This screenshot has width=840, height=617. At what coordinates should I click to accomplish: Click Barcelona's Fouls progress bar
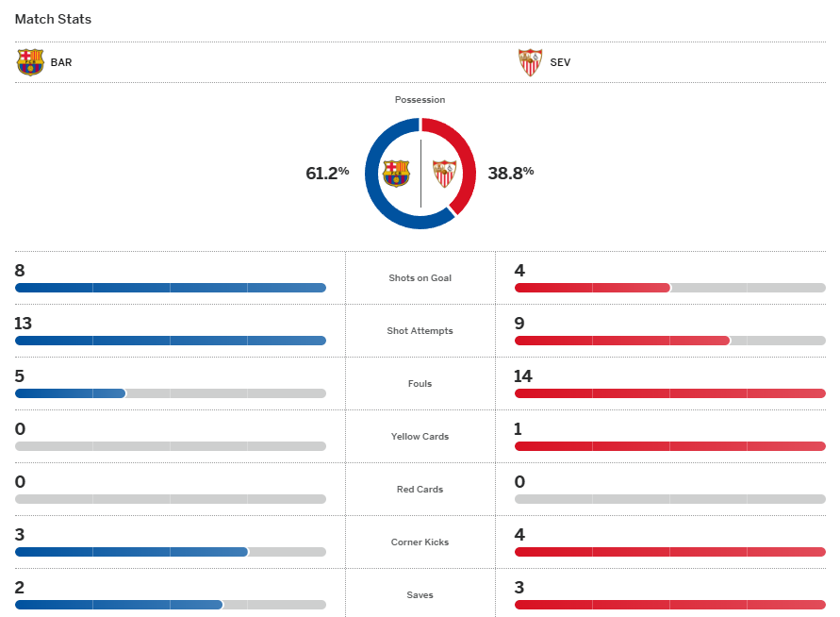click(x=170, y=393)
